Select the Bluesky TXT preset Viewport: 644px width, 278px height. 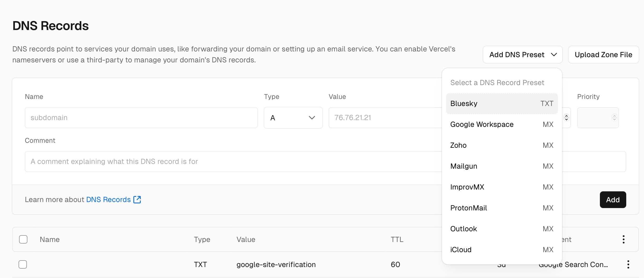pyautogui.click(x=501, y=104)
